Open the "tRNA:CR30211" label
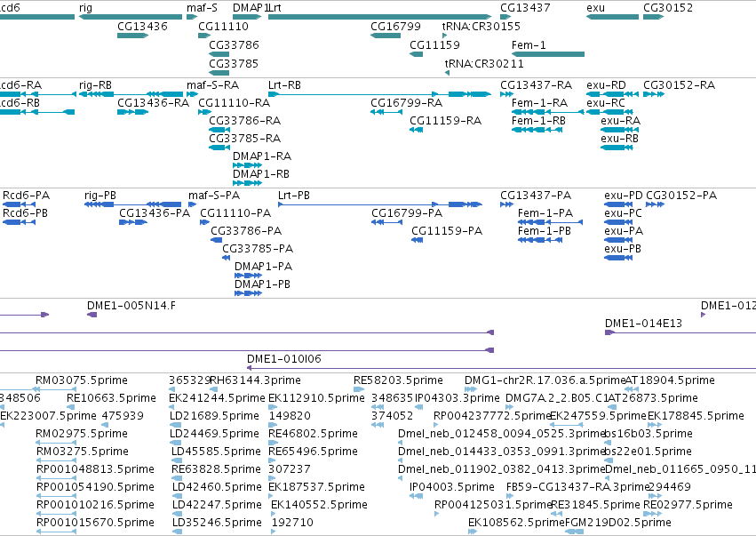Viewport: 756px width, 536px height. pos(484,64)
